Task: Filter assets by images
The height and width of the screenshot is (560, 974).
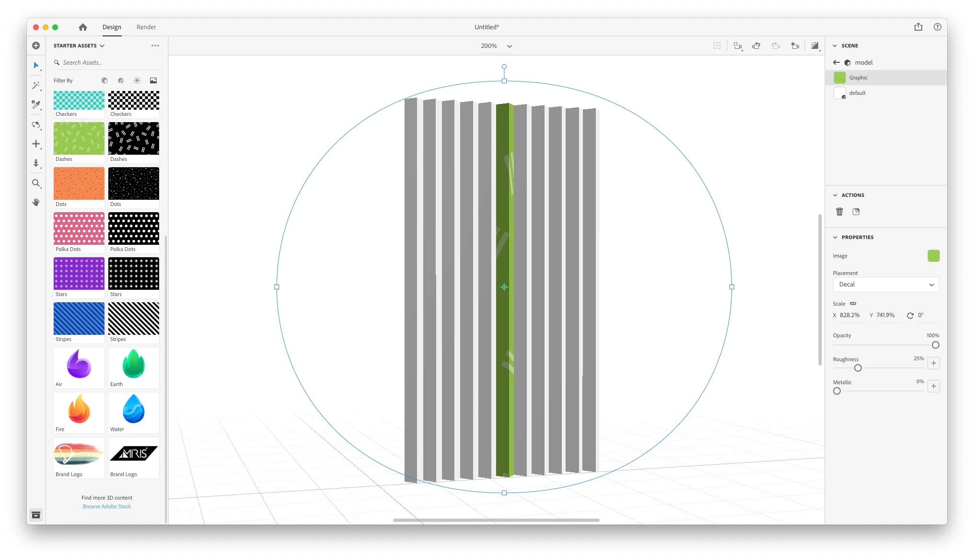Action: tap(153, 80)
